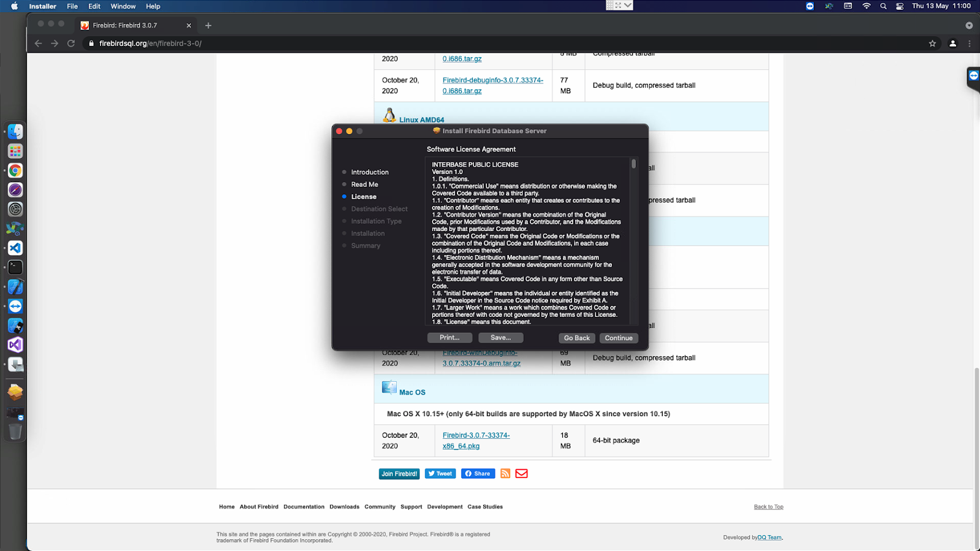Screen dimensions: 980x551
Task: Open Chrome's three-dot menu
Action: [969, 44]
